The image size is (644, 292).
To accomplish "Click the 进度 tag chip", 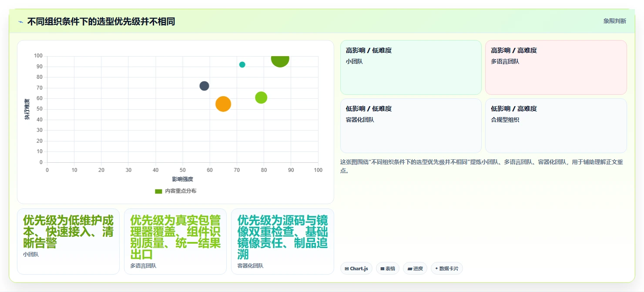I will pyautogui.click(x=415, y=269).
